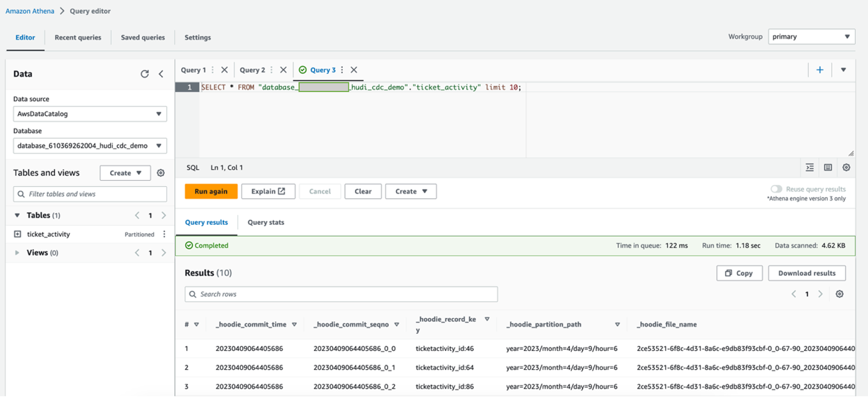Image resolution: width=868 pixels, height=400 pixels.
Task: Open results table settings gear
Action: (x=840, y=294)
